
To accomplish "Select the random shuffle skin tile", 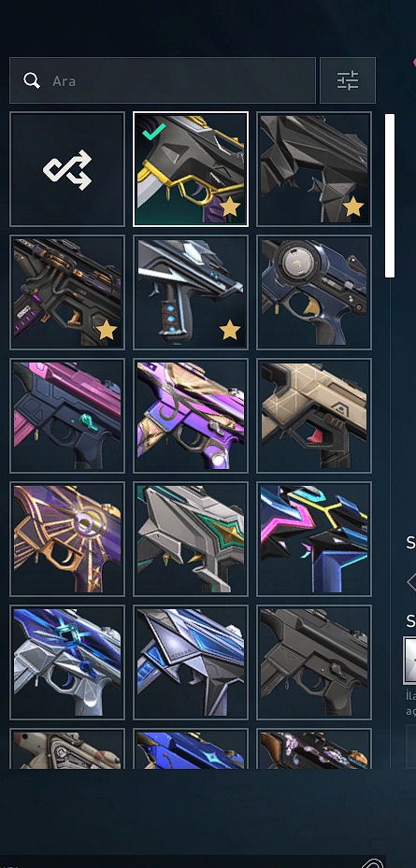I will pos(67,169).
